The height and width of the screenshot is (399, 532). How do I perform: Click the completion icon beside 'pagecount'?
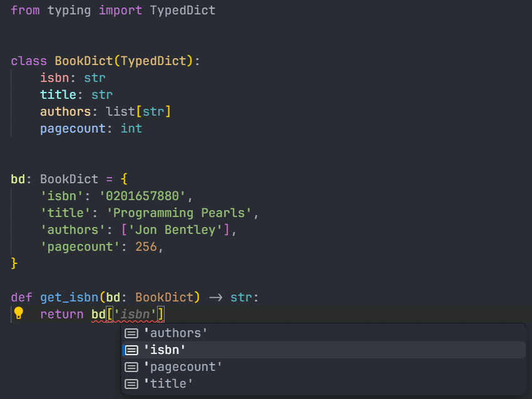pos(131,366)
